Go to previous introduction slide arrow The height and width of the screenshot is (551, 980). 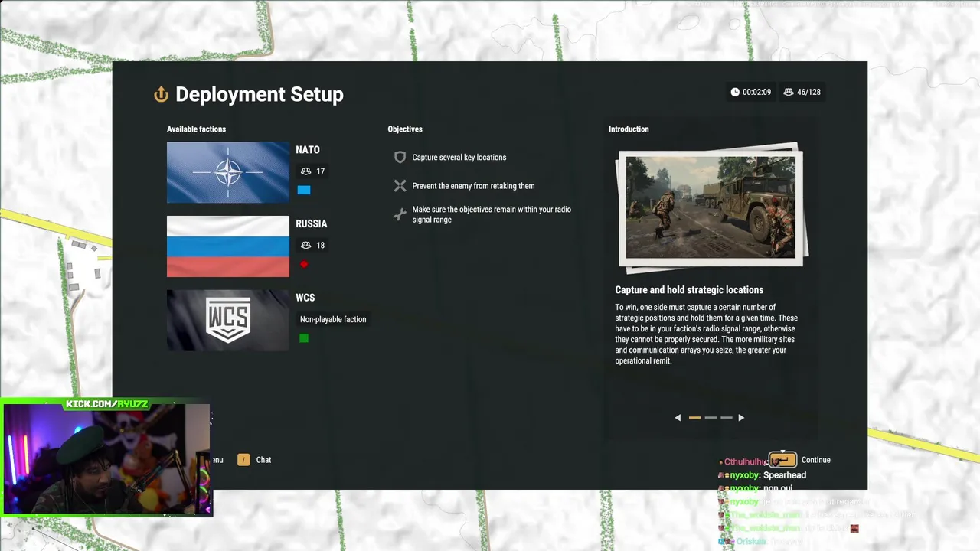(678, 418)
